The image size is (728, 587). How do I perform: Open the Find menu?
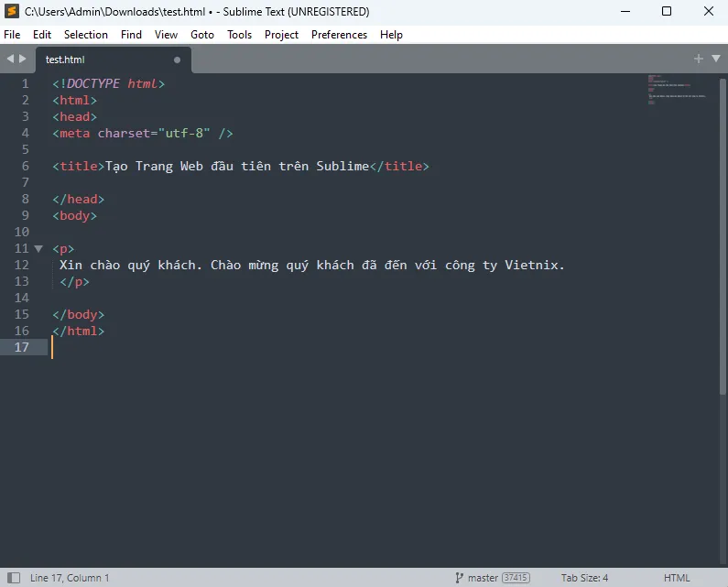point(131,35)
